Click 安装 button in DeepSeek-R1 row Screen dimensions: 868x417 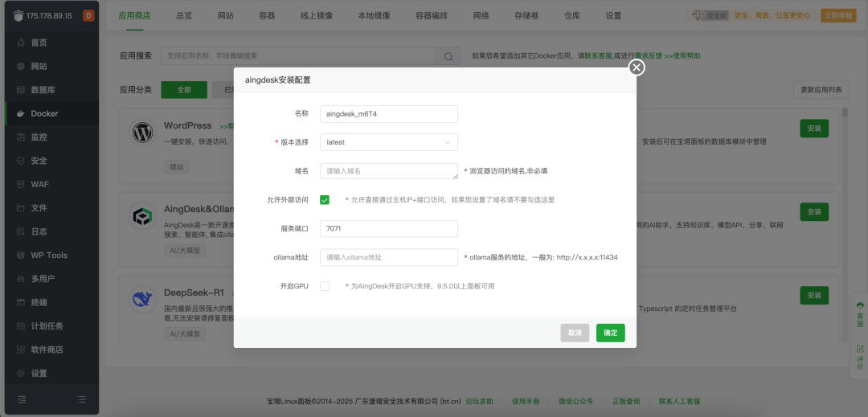814,296
